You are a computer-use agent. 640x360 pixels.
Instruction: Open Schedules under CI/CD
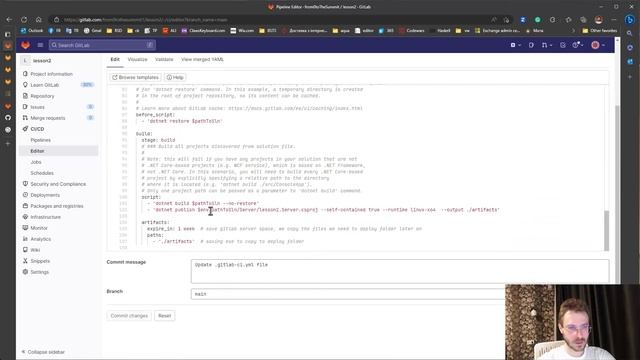[x=42, y=173]
